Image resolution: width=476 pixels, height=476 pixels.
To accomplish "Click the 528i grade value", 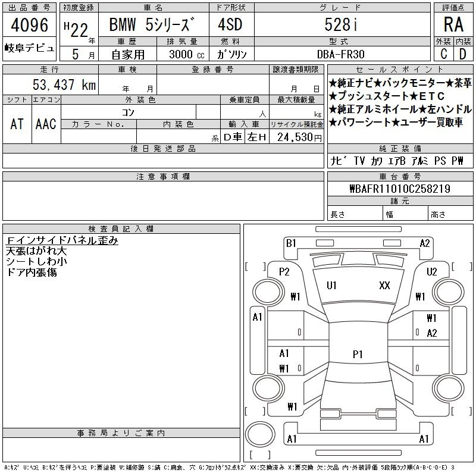I will [342, 26].
